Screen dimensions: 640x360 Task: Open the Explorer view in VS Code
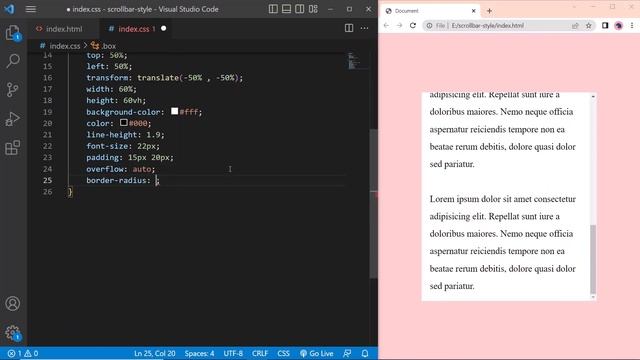[13, 32]
